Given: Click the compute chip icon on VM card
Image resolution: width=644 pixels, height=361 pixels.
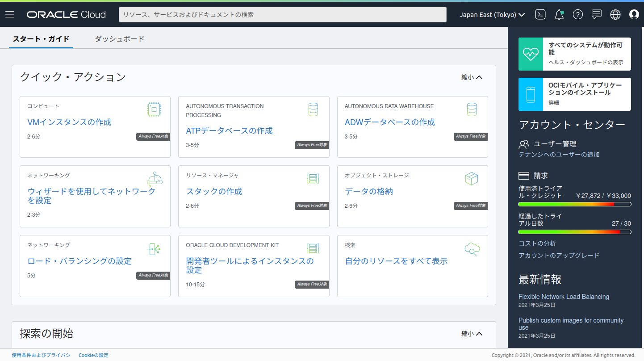Looking at the screenshot, I should pyautogui.click(x=154, y=109).
